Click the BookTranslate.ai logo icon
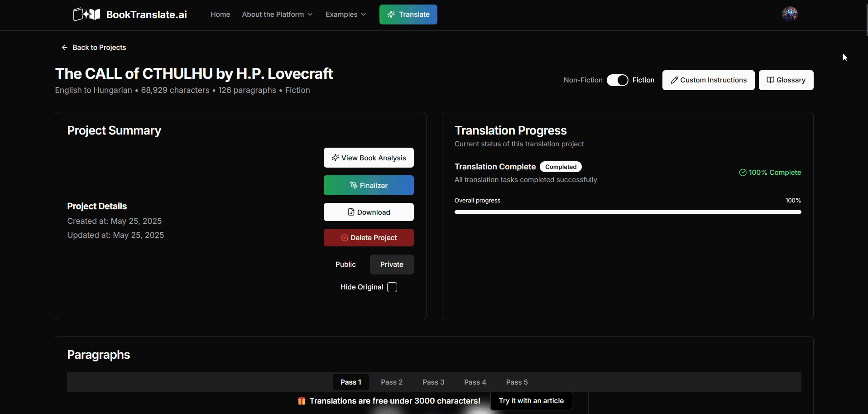This screenshot has height=414, width=868. 86,14
